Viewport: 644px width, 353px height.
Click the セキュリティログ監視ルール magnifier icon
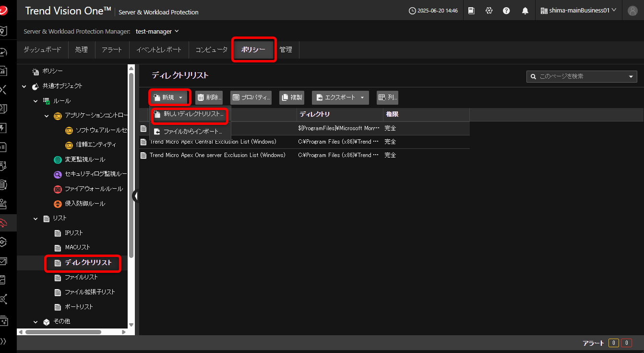[58, 174]
